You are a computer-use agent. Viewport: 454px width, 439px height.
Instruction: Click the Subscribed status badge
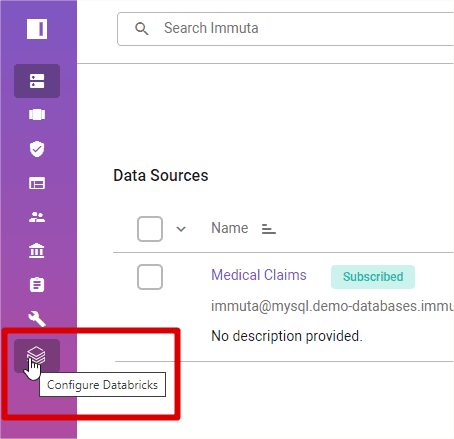tap(373, 277)
